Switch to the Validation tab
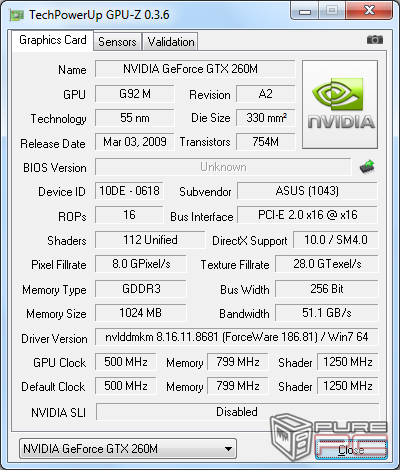Viewport: 400px width, 470px height. click(171, 42)
